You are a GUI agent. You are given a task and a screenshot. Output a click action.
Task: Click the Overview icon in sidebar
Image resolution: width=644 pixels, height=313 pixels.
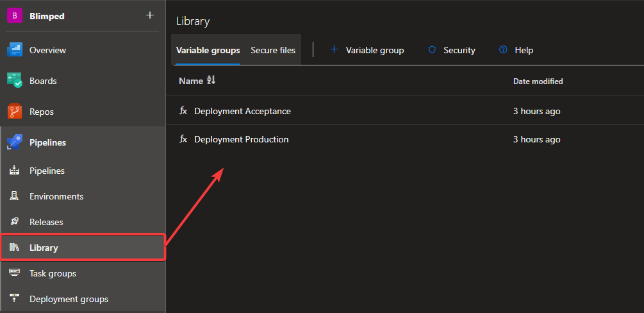(x=14, y=50)
